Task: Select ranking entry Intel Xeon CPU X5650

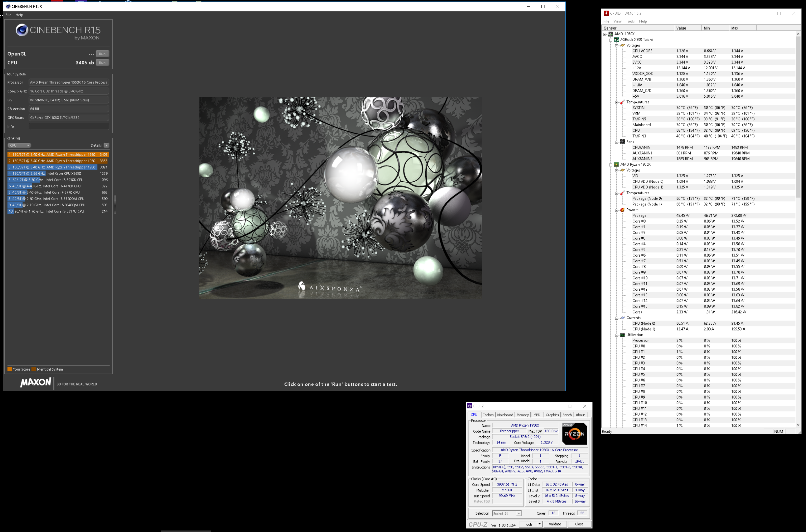Action: point(58,173)
